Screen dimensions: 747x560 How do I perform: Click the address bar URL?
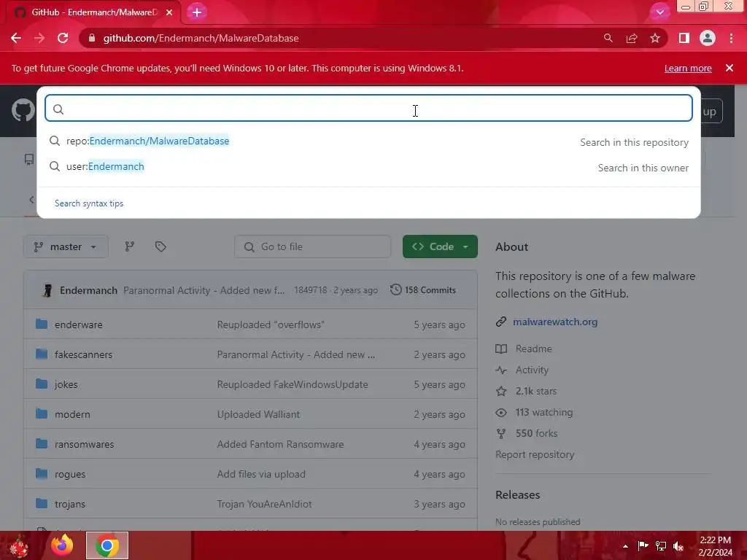(201, 38)
